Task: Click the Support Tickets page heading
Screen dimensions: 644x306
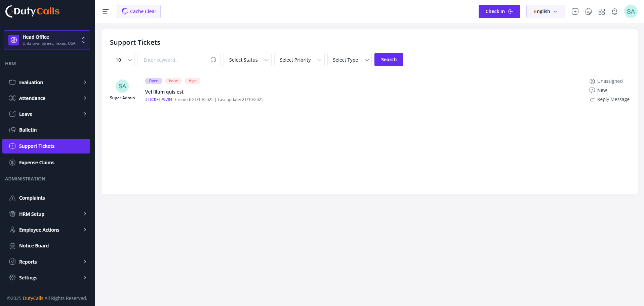Action: pyautogui.click(x=135, y=42)
